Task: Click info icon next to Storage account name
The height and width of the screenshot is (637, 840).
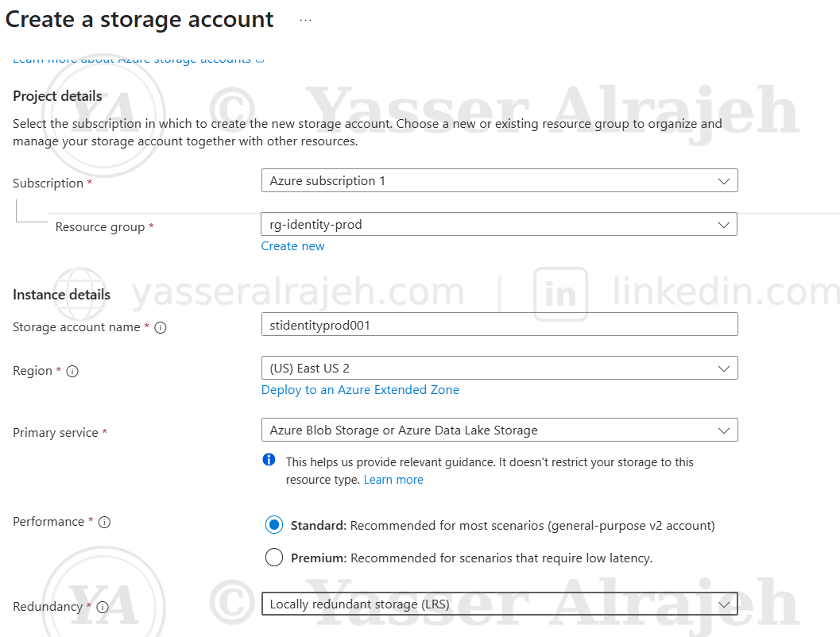Action: click(161, 327)
